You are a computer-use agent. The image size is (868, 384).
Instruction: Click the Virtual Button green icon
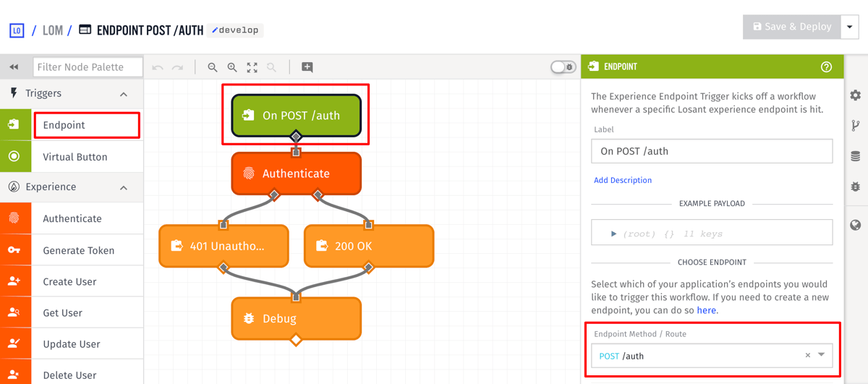[14, 157]
